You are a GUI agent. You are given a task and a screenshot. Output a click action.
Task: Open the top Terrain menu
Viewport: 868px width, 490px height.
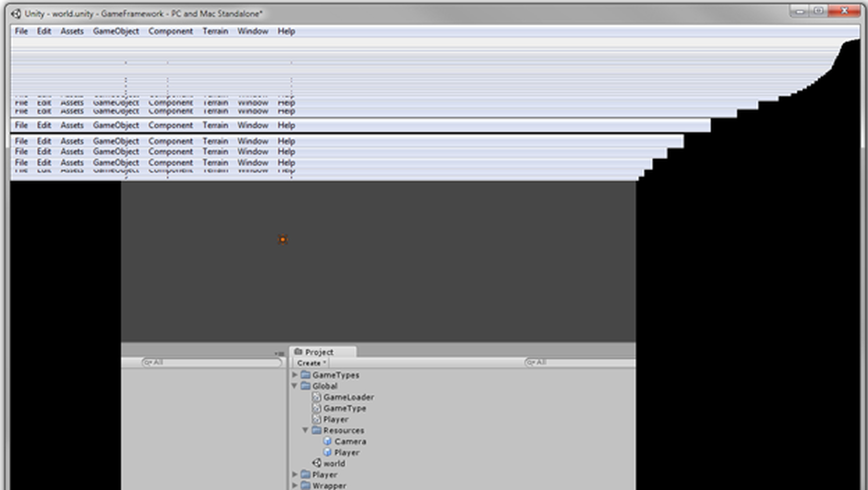[215, 31]
